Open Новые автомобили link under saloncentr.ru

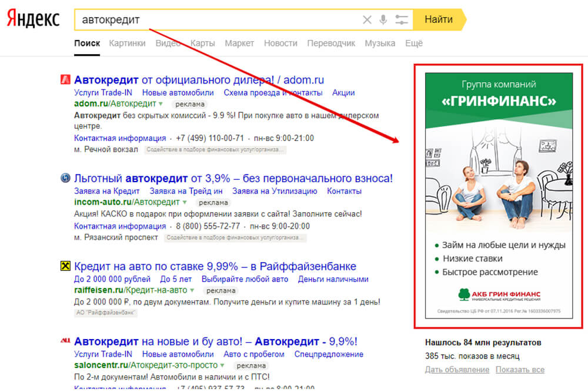click(178, 354)
